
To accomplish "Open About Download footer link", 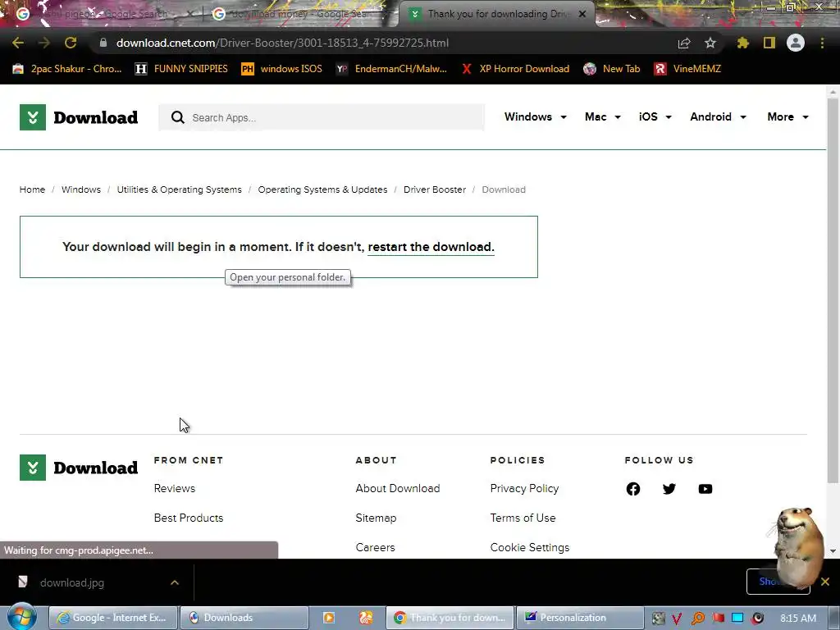I will click(398, 489).
